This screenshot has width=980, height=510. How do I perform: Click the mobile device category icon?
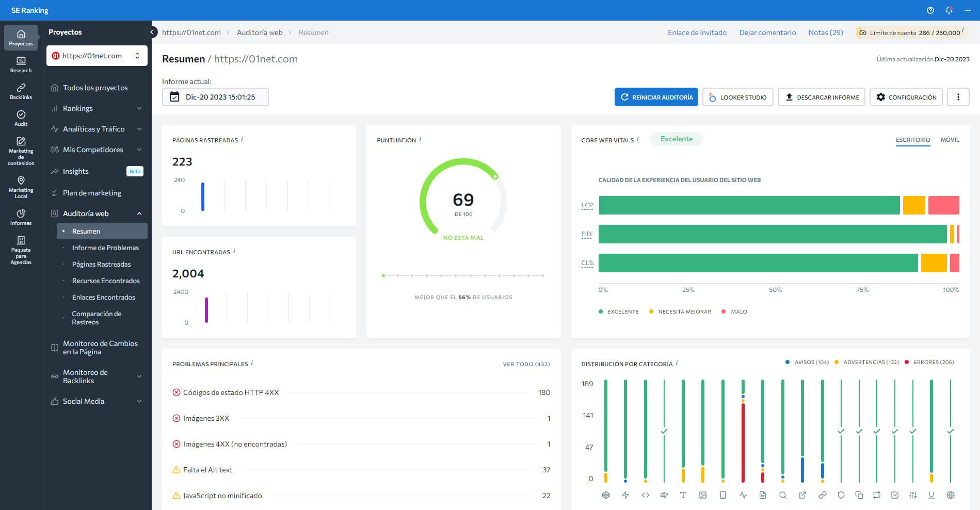click(723, 495)
